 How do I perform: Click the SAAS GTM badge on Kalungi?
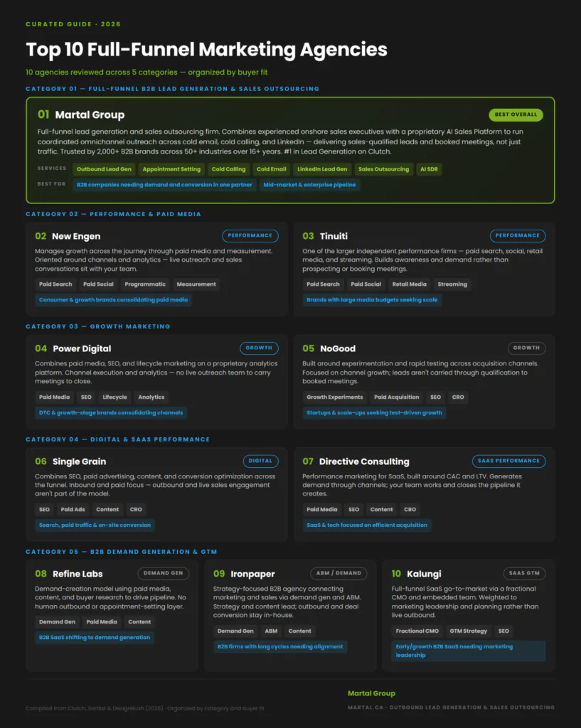tap(524, 574)
